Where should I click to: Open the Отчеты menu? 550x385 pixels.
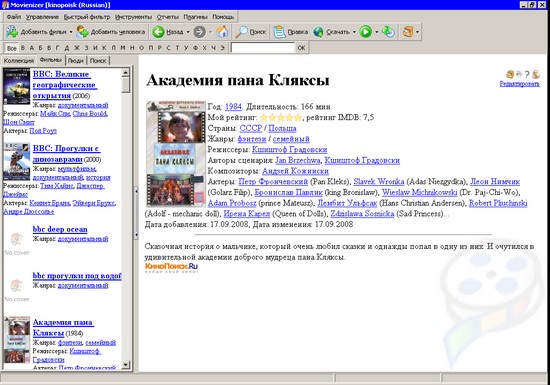168,16
